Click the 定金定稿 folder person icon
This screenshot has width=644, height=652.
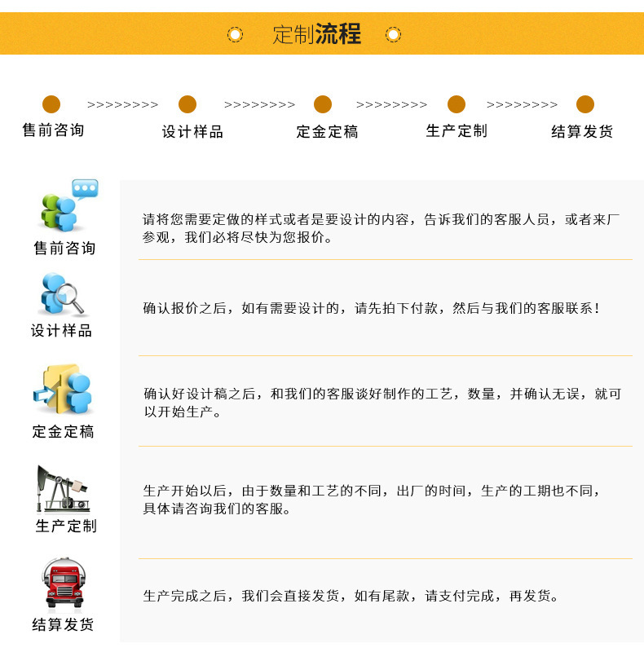63,389
